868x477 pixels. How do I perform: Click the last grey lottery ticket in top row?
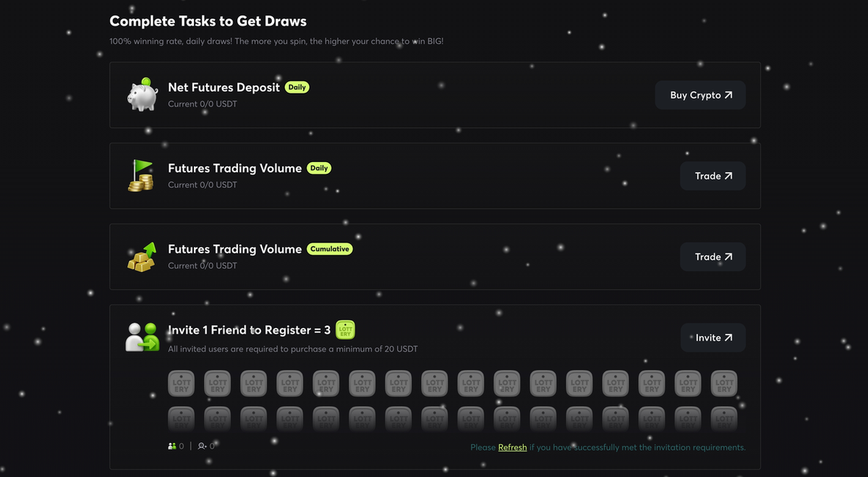[x=724, y=384]
